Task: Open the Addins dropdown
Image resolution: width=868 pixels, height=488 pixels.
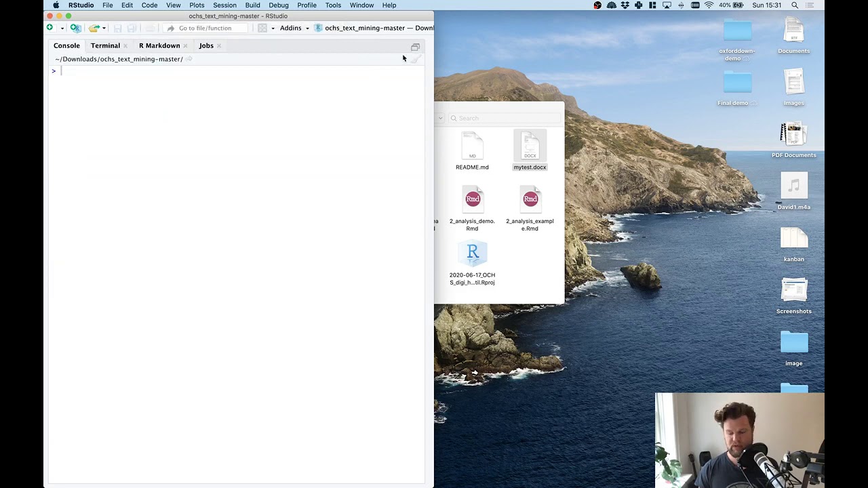Action: 294,28
